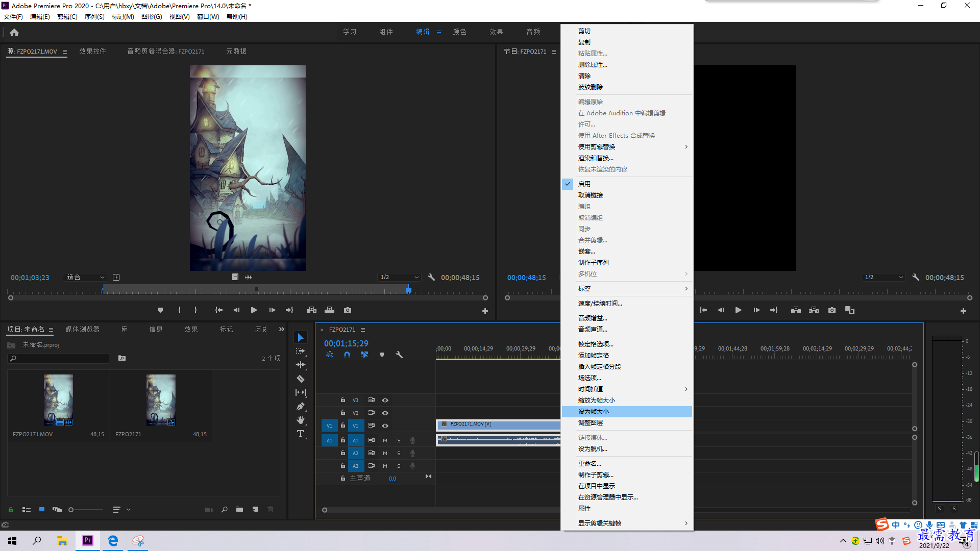Select the Slip tool
This screenshot has height=551, width=980.
click(x=301, y=392)
